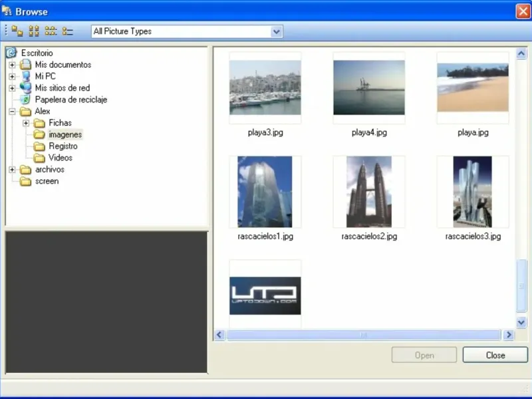The image size is (532, 399).
Task: Select the Mi PC tree label
Action: tap(45, 76)
